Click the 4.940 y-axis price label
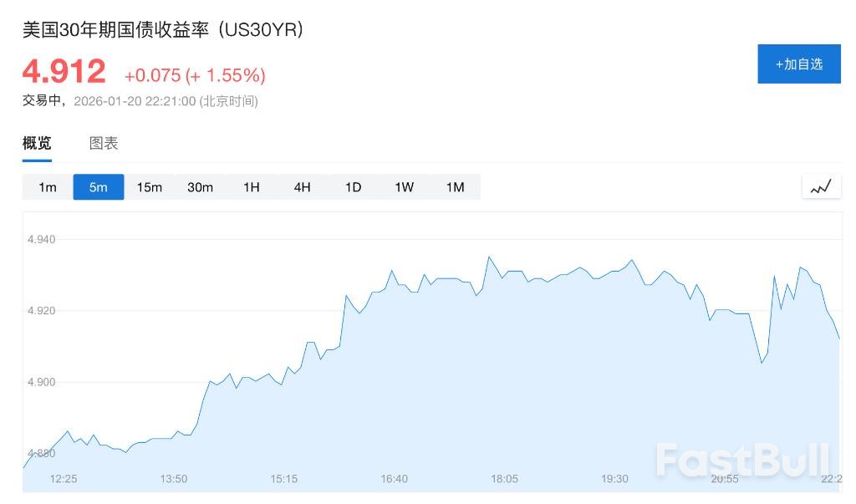The height and width of the screenshot is (504, 856). click(x=42, y=240)
